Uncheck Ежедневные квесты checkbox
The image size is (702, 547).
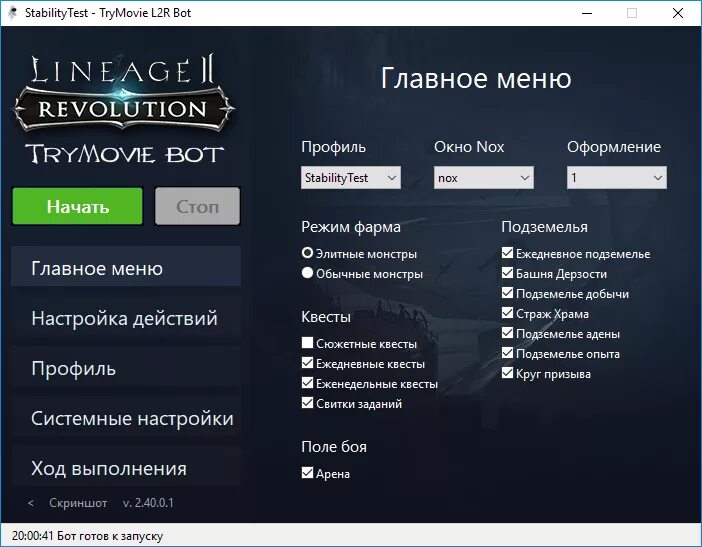(307, 363)
